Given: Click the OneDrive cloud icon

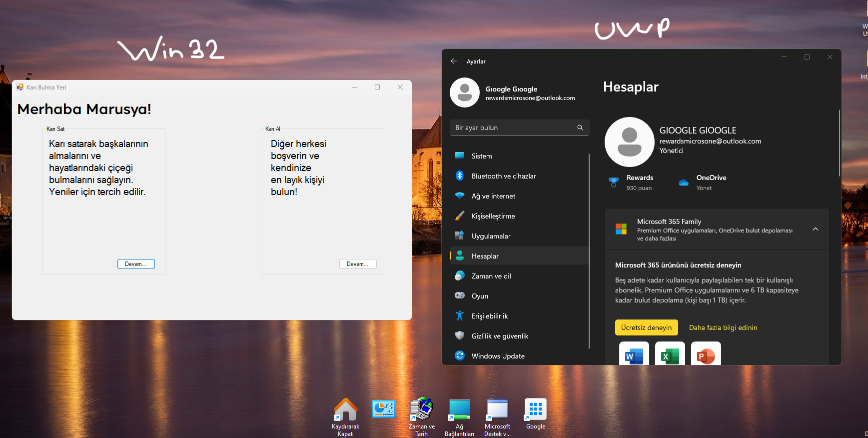Looking at the screenshot, I should tap(684, 182).
